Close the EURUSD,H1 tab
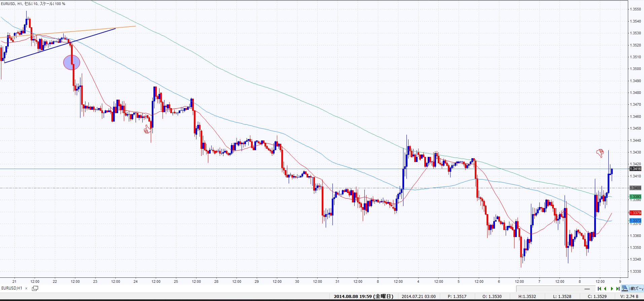The width and height of the screenshot is (644, 301). coord(26,289)
